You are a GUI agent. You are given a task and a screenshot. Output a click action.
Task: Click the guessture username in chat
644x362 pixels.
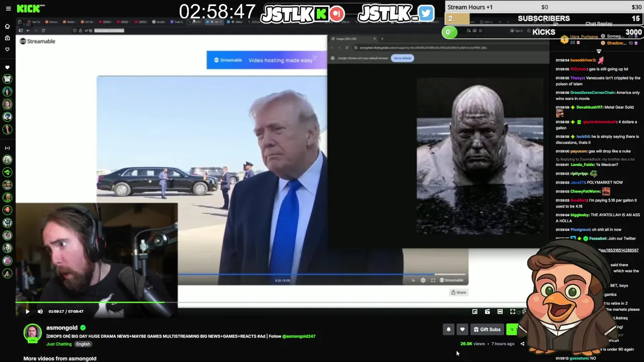(579, 358)
